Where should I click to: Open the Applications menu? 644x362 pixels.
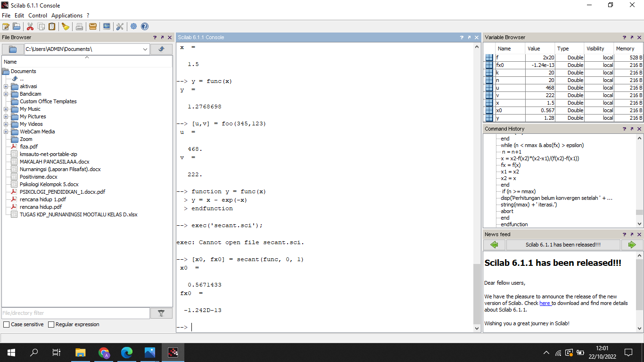tap(67, 16)
